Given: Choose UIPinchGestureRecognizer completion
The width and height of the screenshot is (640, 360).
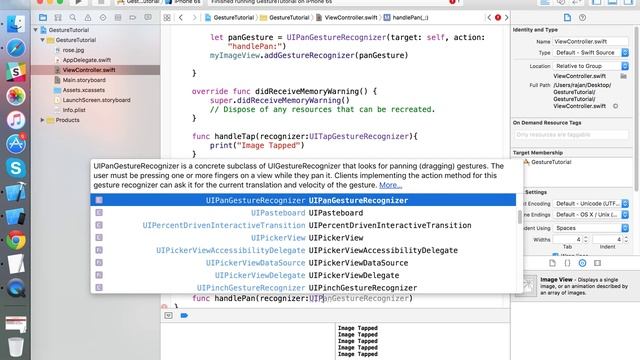Looking at the screenshot, I should 303,288.
